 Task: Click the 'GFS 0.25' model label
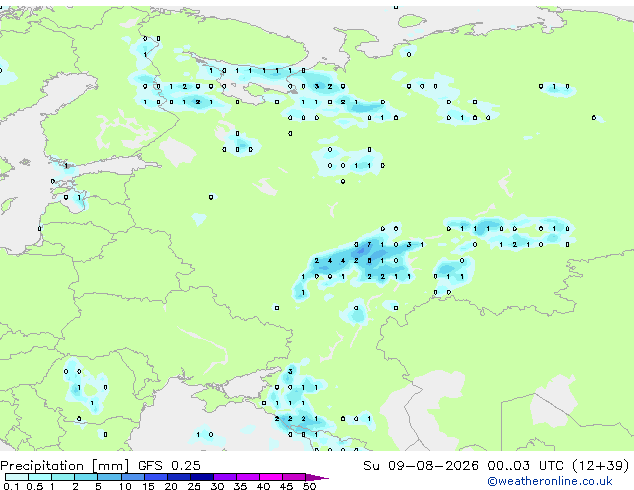(169, 466)
